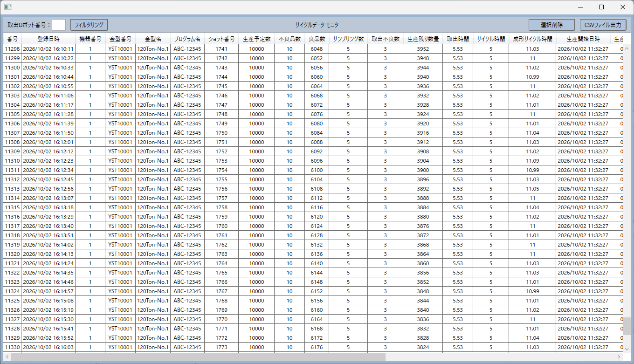Click the 生産開始日時 column header

583,39
